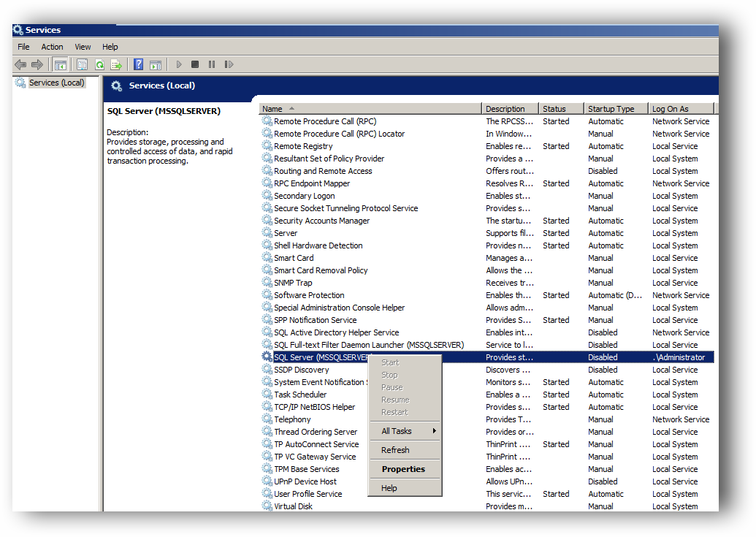Viewport: 756px width, 537px height.
Task: Click the Services gear icon in the title bar
Action: click(x=18, y=30)
